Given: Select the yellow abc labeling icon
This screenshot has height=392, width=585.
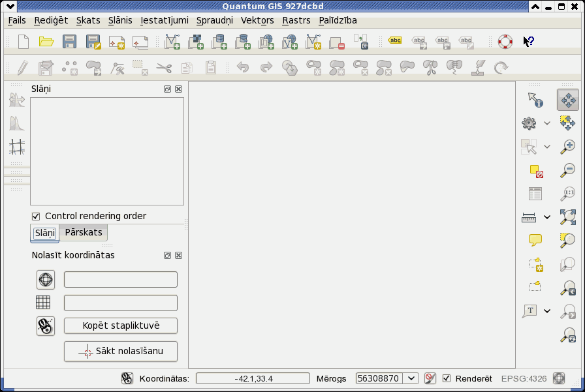Looking at the screenshot, I should pos(395,40).
